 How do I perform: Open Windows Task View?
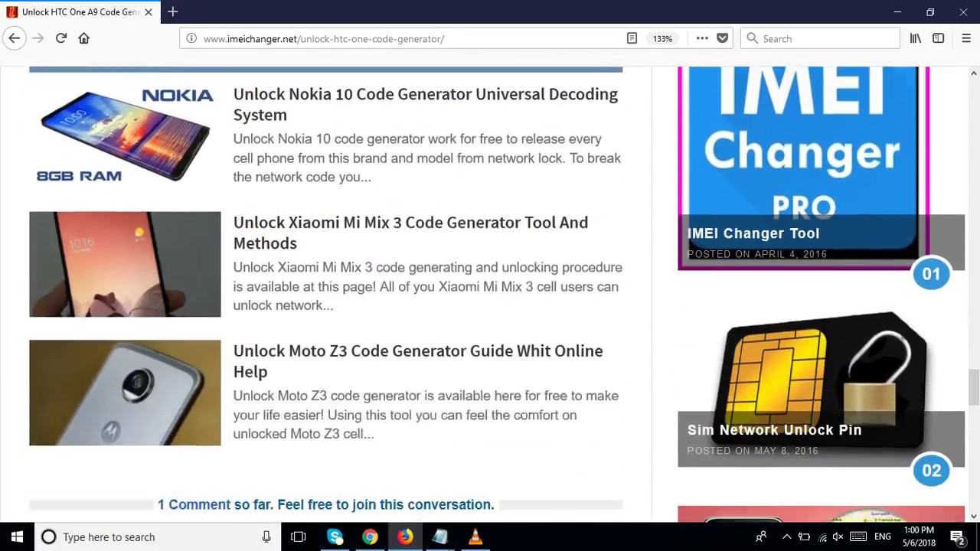click(299, 536)
